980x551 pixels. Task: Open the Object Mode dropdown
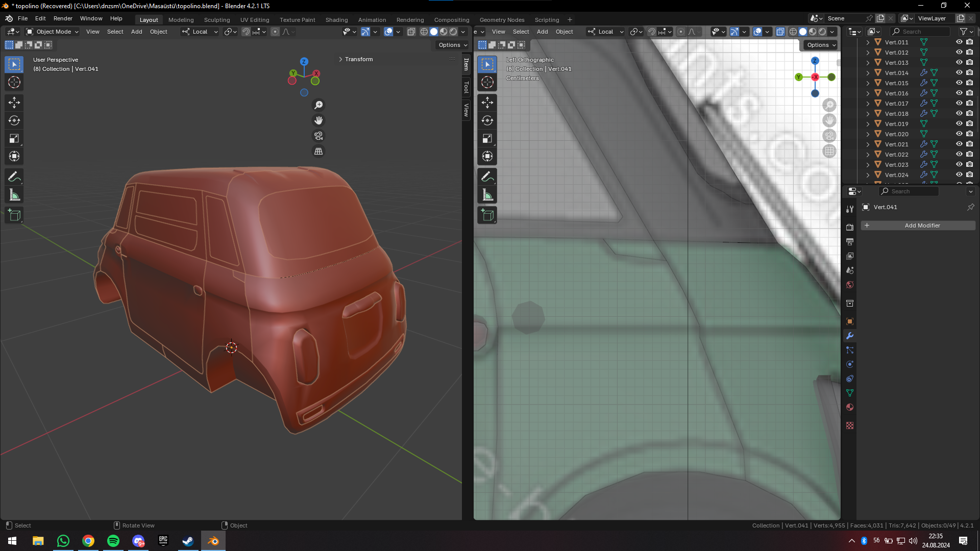coord(53,32)
